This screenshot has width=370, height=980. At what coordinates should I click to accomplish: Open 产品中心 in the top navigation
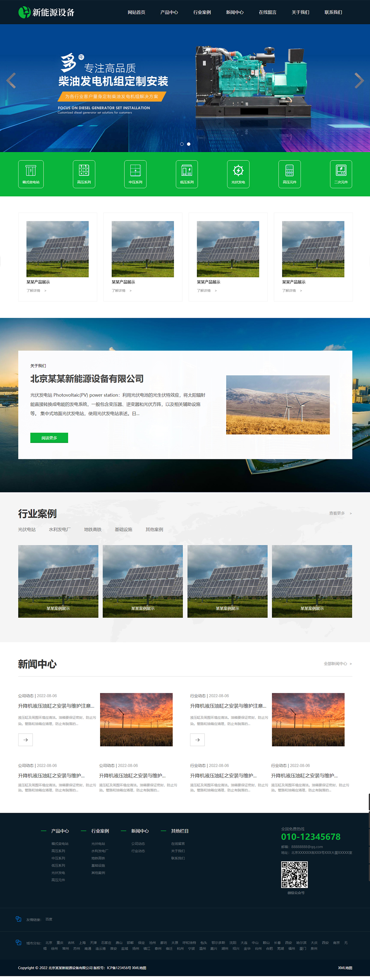(169, 12)
